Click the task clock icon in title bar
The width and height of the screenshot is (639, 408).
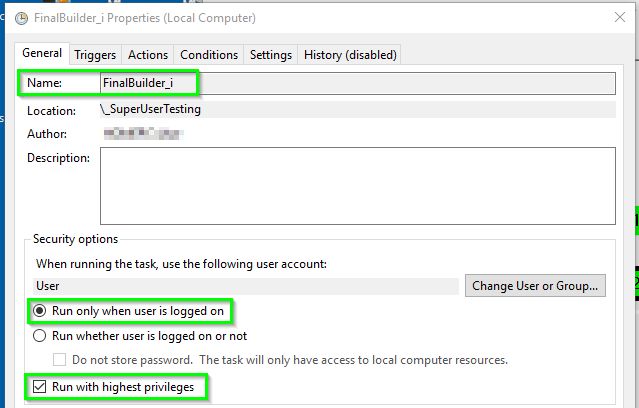(22, 18)
